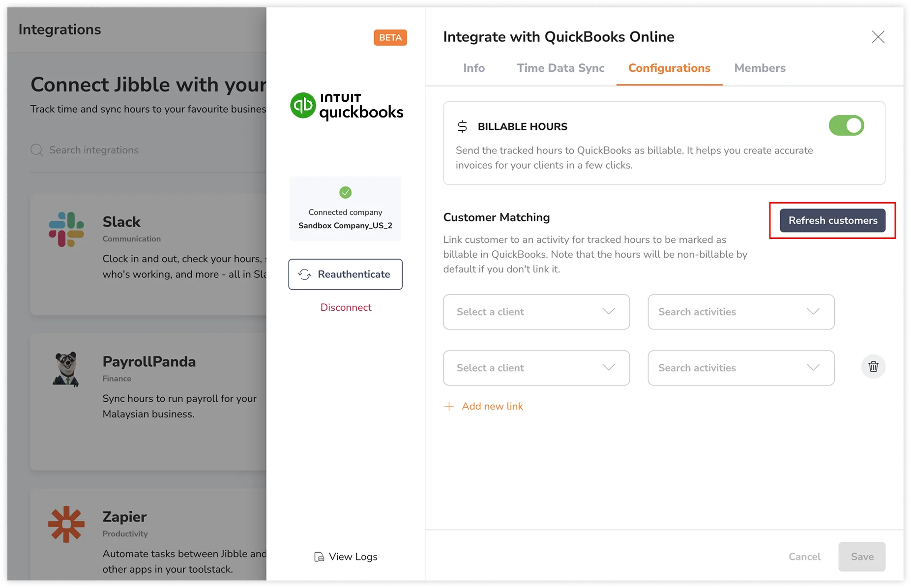Click the Cancel button
This screenshot has width=911, height=588.
pos(804,557)
